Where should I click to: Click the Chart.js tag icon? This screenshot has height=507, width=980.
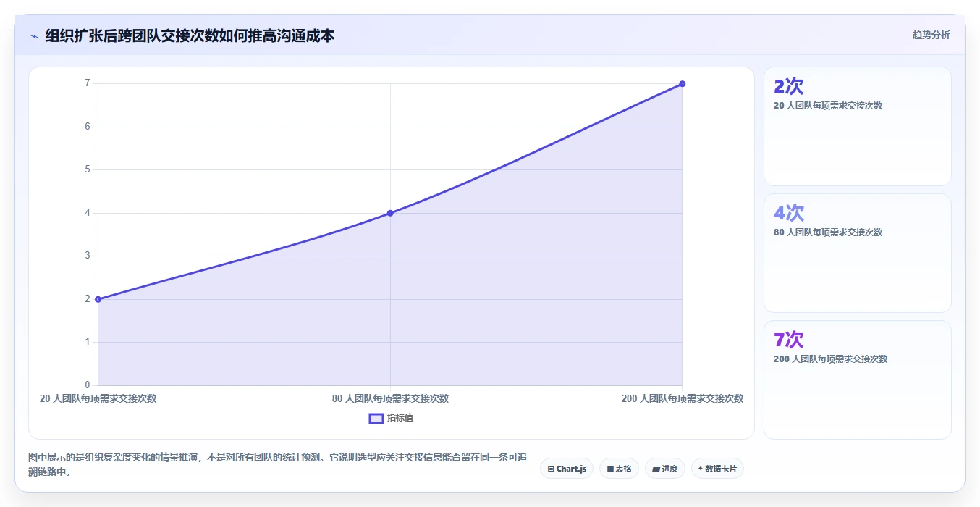[x=552, y=469]
